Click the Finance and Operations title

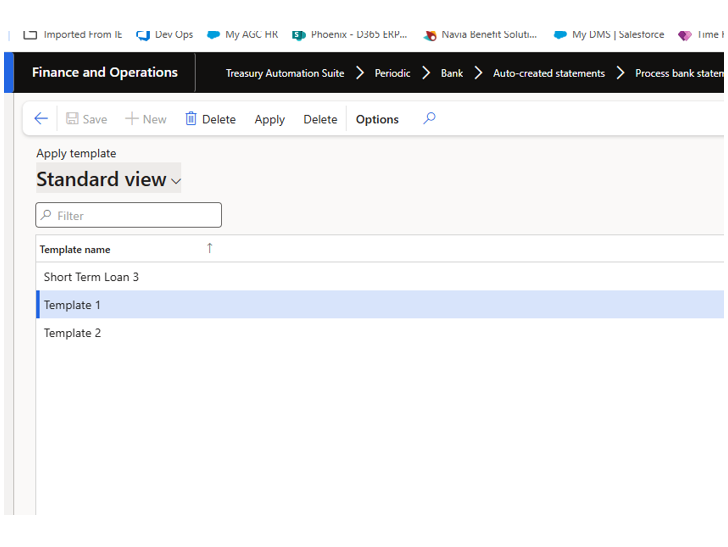pyautogui.click(x=105, y=72)
